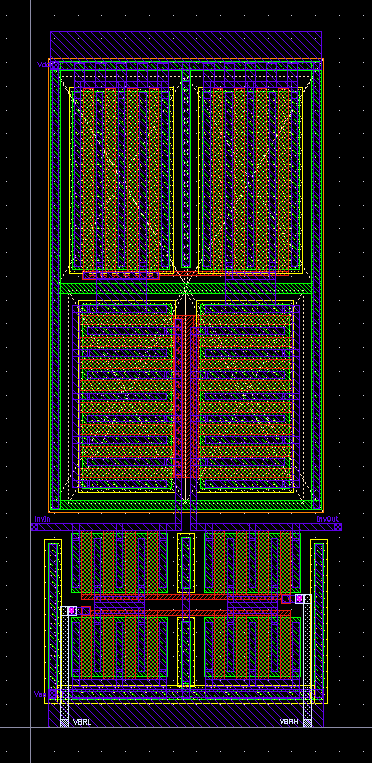
Task: Select hatched purple metal block between VBRL and VBRH
Action: point(186,715)
